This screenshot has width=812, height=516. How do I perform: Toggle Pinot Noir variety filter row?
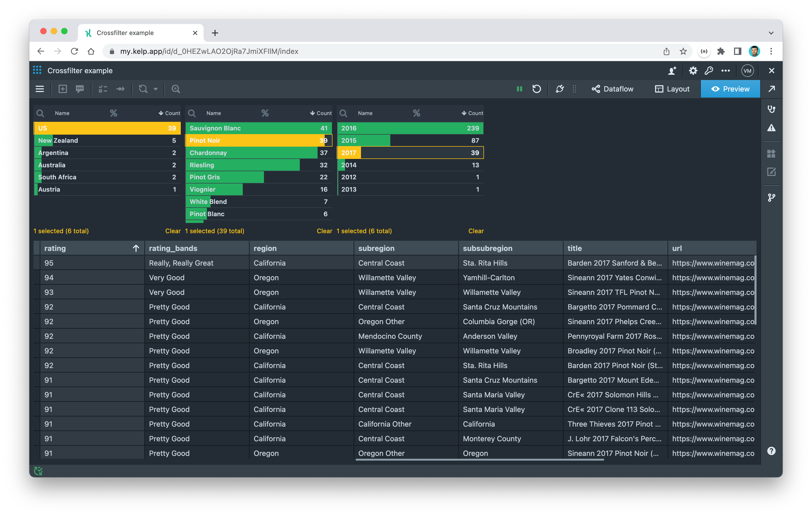259,141
